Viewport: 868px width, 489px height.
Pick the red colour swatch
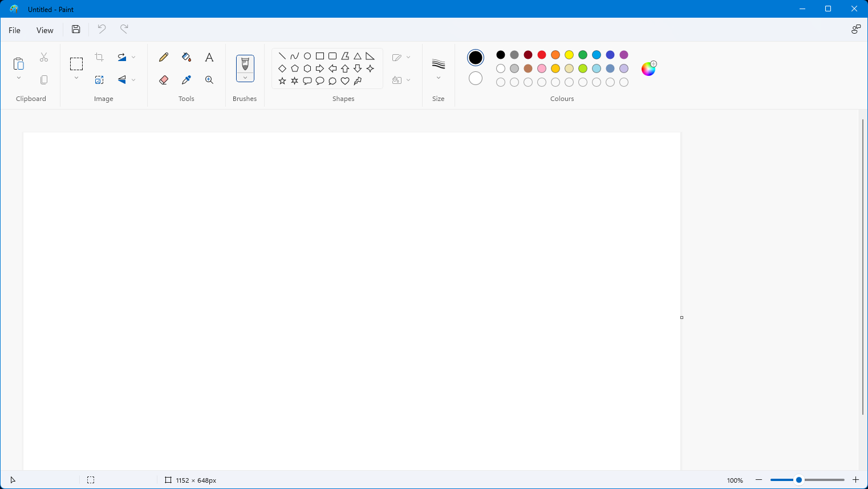pos(542,55)
